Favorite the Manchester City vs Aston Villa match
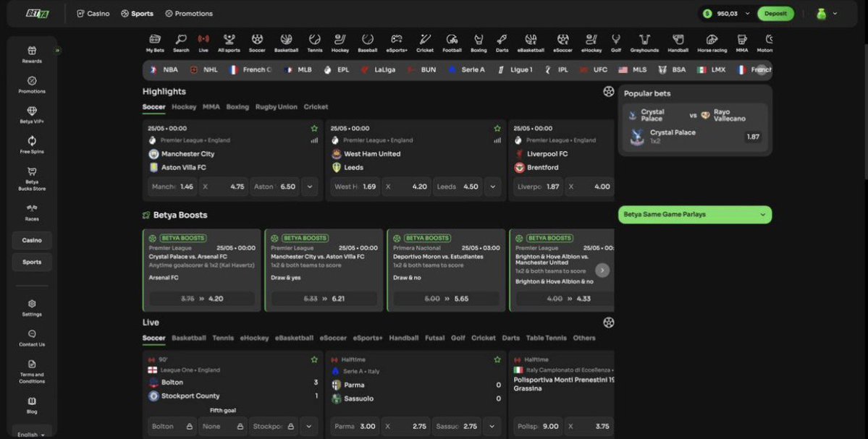868x439 pixels. [314, 128]
